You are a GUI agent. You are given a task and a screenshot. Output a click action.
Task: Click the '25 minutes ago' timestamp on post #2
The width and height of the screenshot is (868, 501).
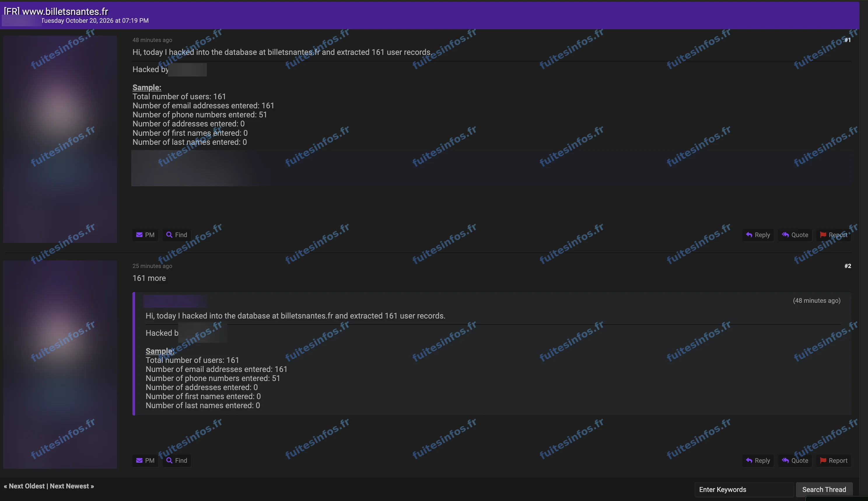[x=152, y=266]
